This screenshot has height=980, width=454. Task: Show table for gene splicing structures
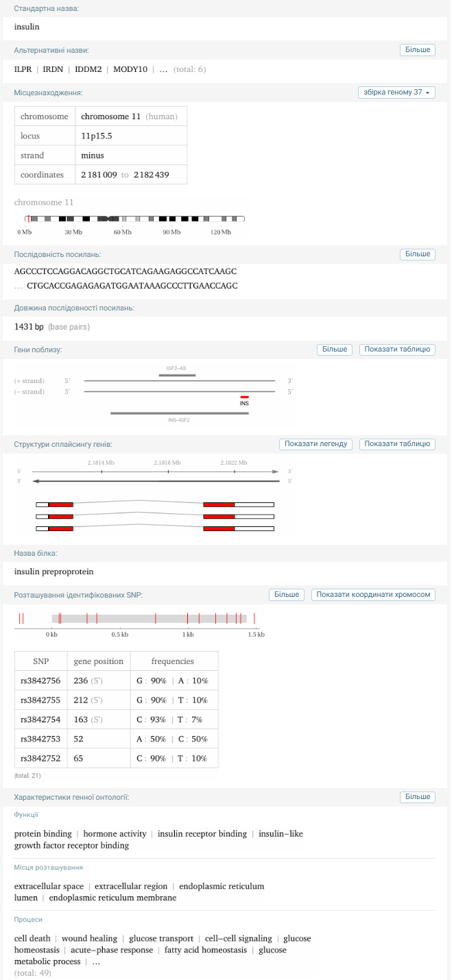click(397, 444)
